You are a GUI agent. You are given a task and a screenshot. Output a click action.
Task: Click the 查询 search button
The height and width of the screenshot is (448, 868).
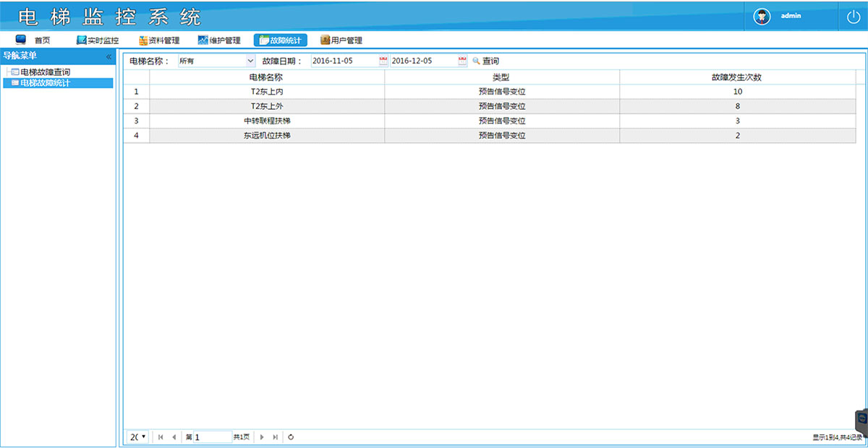(x=485, y=61)
